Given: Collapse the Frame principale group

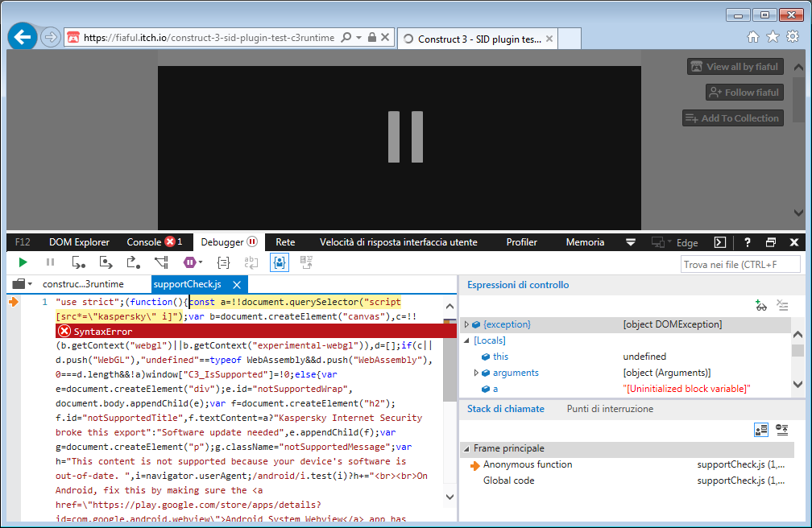Looking at the screenshot, I should (x=466, y=449).
